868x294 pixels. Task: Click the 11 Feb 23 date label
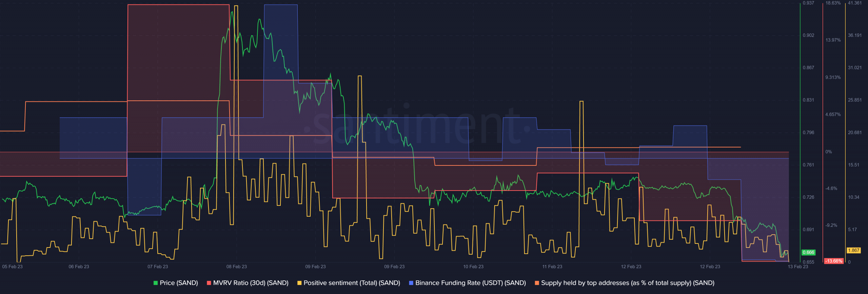tap(552, 267)
